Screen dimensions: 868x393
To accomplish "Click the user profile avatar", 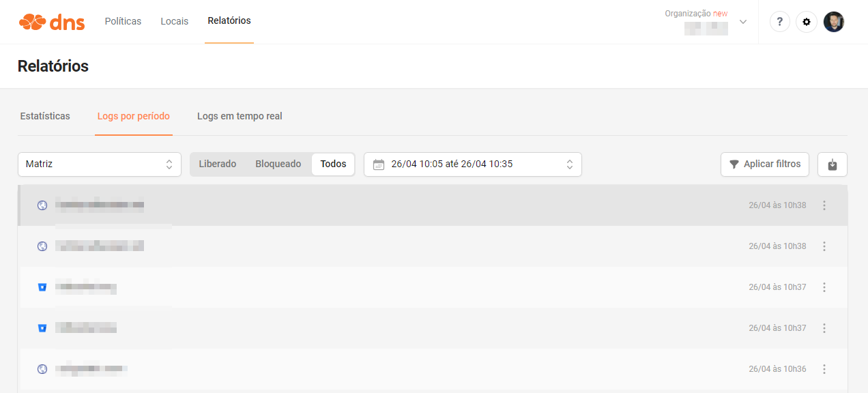I will 833,22.
